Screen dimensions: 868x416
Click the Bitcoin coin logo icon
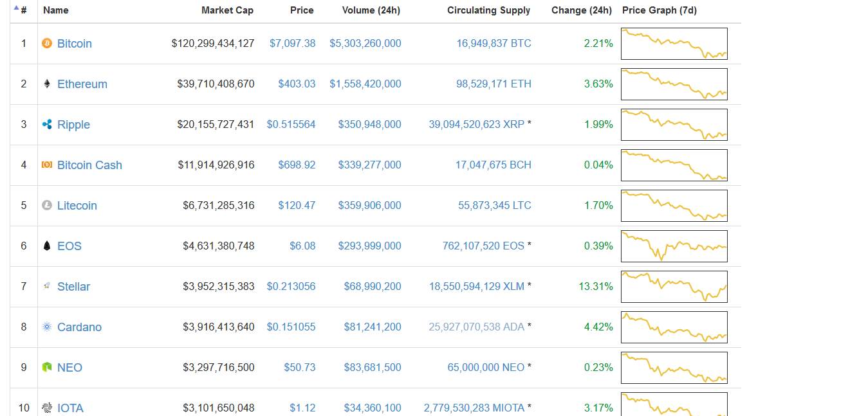pos(46,43)
